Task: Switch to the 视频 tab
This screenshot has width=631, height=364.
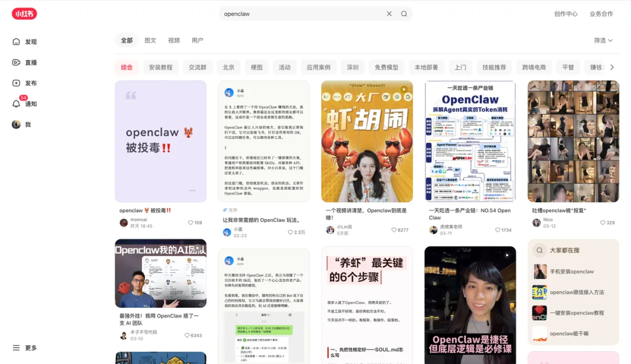Action: point(174,40)
